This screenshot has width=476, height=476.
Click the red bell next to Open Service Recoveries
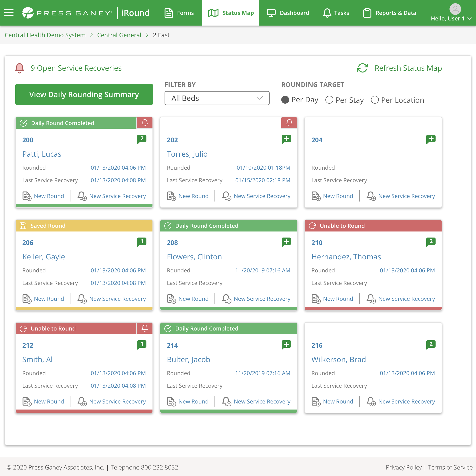tap(20, 68)
